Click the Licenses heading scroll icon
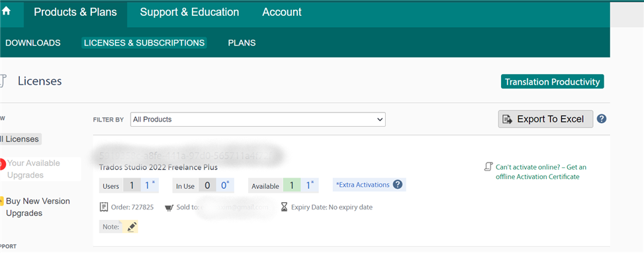The width and height of the screenshot is (644, 253). coord(3,81)
